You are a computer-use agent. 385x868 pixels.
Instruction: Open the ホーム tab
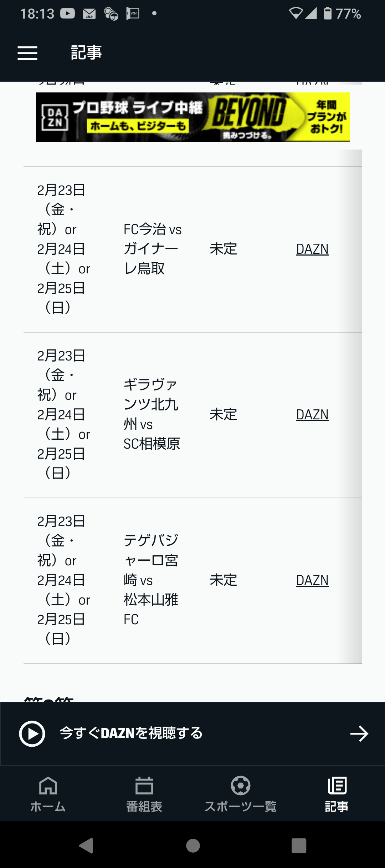tap(48, 794)
